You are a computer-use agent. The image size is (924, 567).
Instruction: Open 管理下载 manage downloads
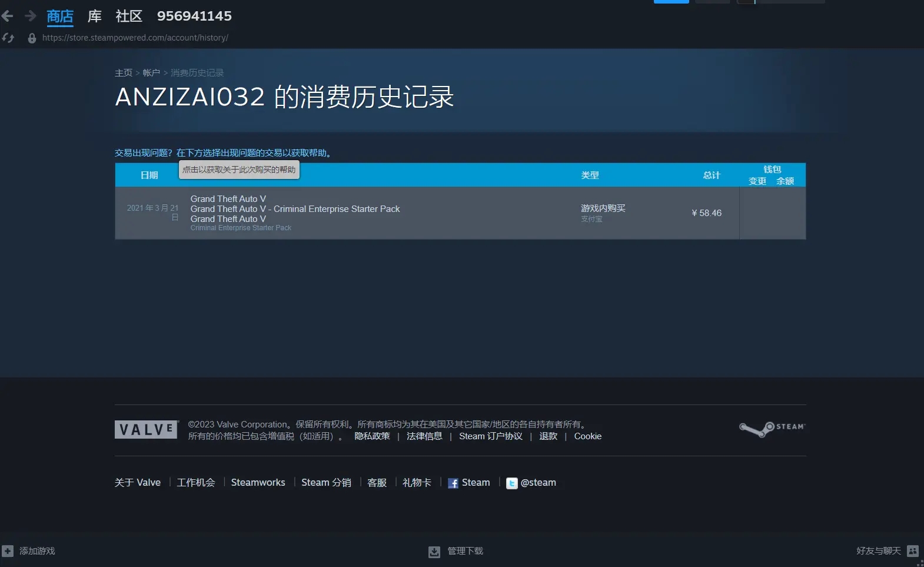(x=465, y=551)
